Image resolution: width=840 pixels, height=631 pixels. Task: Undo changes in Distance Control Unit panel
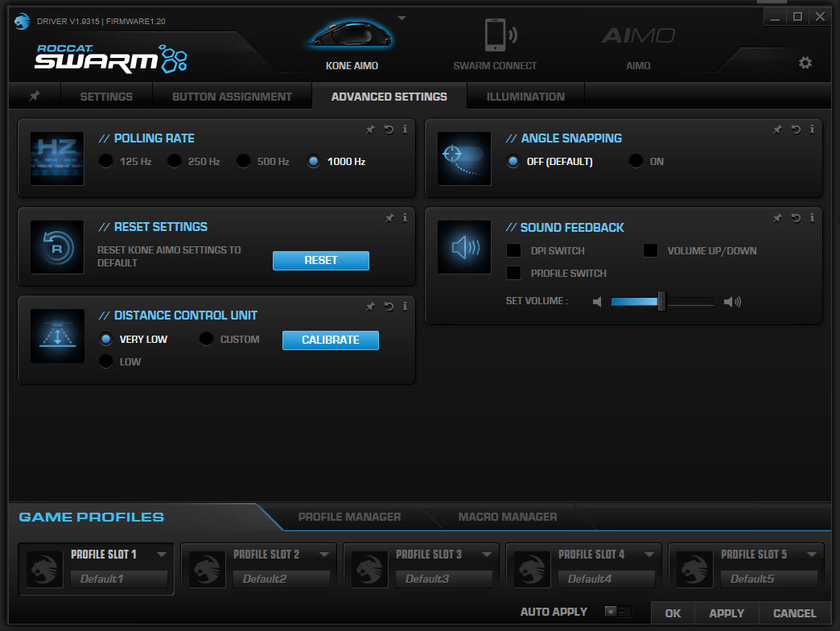(x=389, y=306)
